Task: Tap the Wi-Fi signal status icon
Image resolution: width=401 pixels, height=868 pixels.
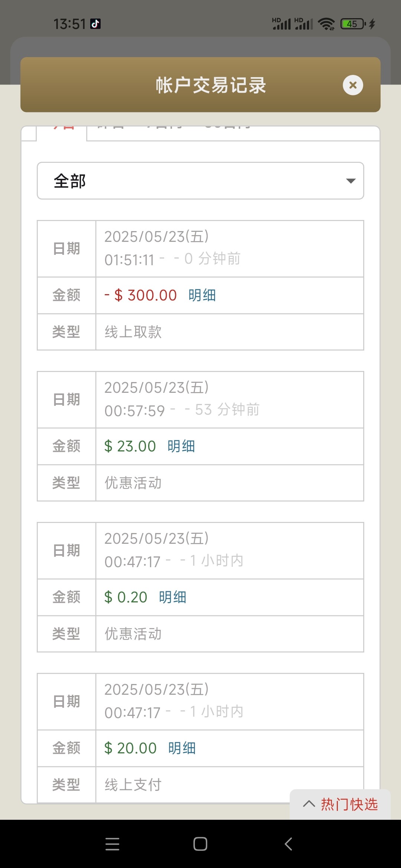Action: pyautogui.click(x=326, y=24)
